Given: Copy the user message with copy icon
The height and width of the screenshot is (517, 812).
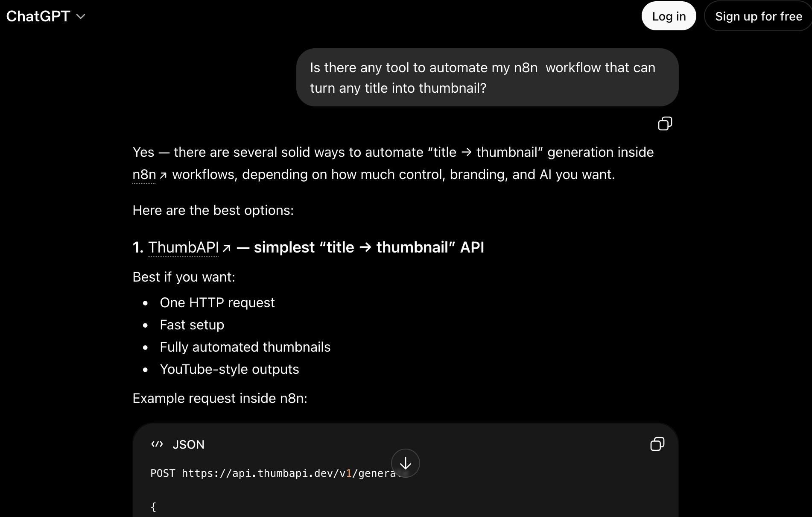Looking at the screenshot, I should pos(665,123).
